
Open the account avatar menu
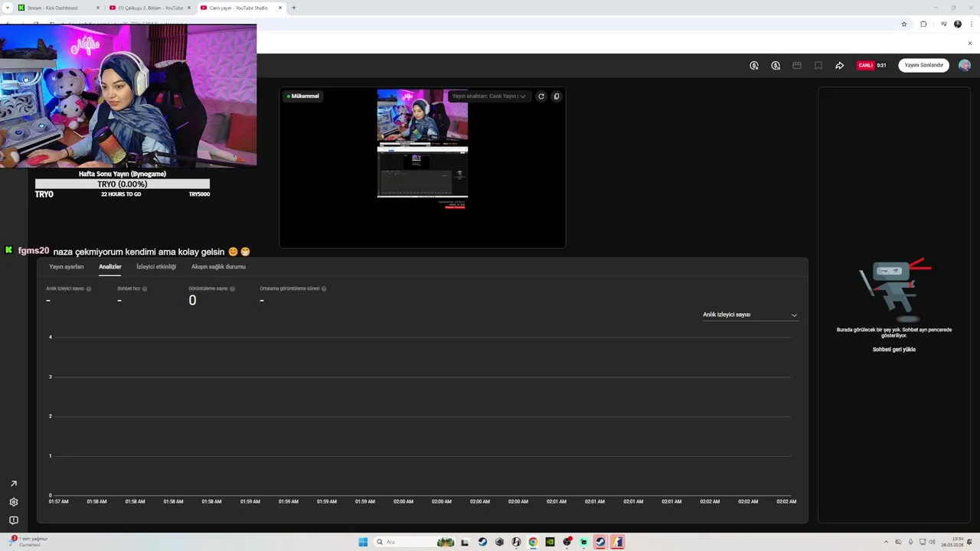point(965,66)
